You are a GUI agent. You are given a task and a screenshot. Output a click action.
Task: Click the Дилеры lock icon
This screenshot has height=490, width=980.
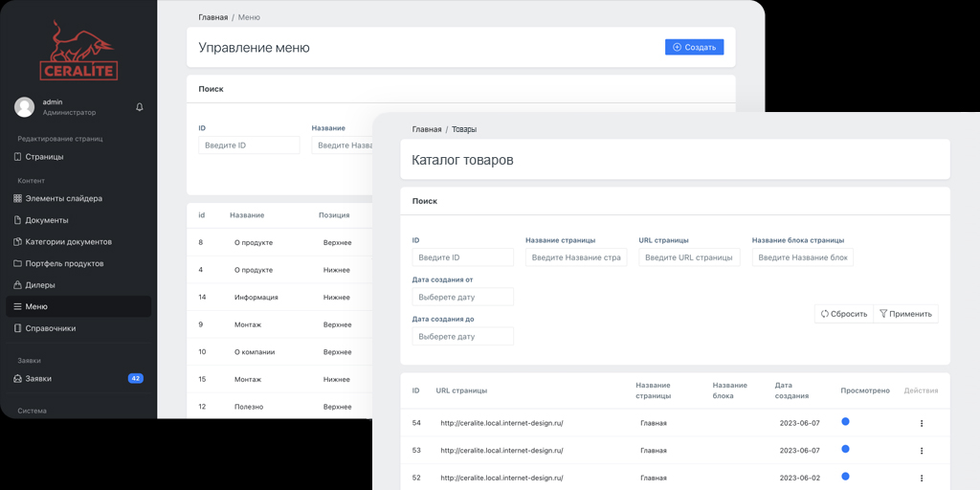click(x=17, y=285)
